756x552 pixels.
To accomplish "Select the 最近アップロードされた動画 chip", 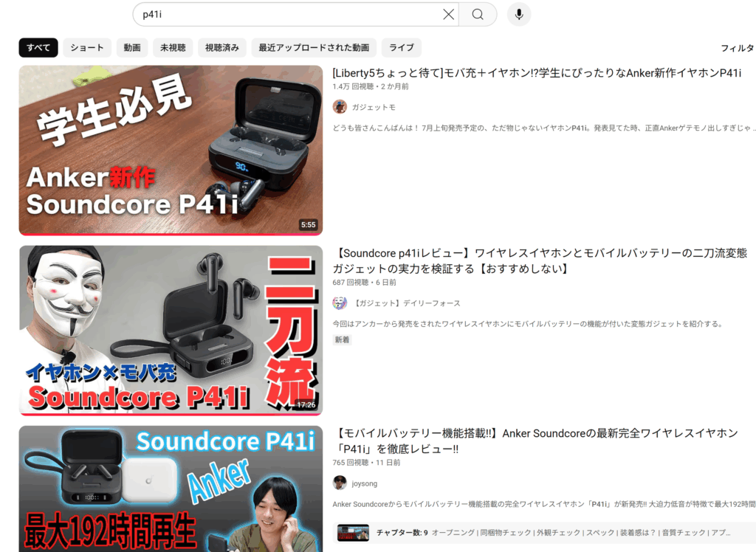I will click(314, 48).
